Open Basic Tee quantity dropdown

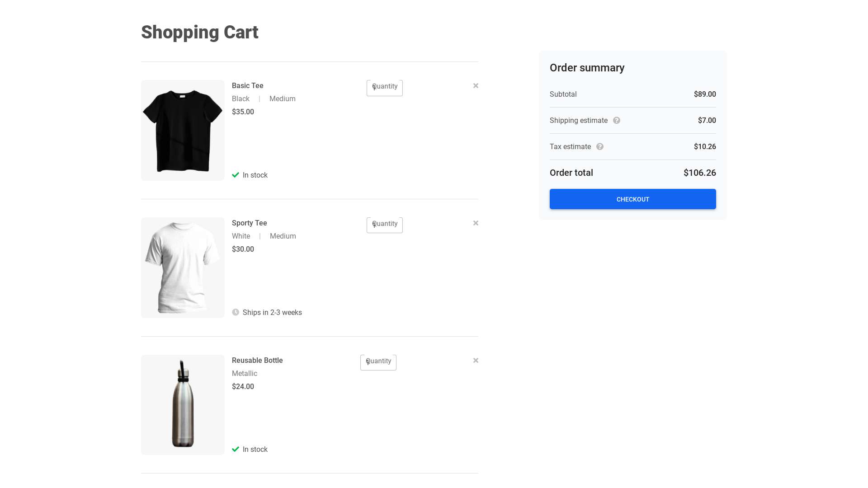tap(384, 88)
